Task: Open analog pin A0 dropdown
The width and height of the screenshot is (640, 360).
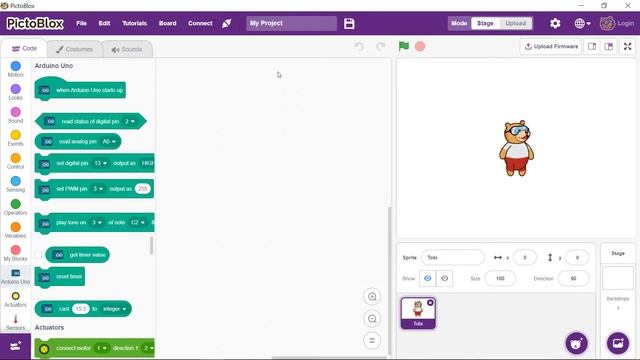Action: [109, 141]
